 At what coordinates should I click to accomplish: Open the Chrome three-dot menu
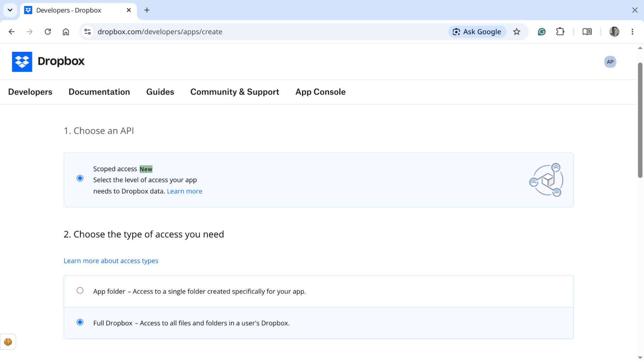pyautogui.click(x=632, y=32)
